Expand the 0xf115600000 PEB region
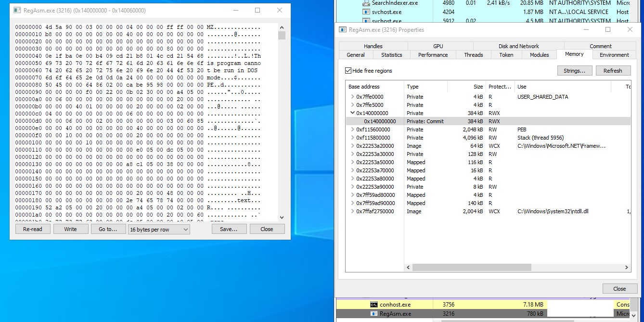The height and width of the screenshot is (322, 644). pos(352,129)
